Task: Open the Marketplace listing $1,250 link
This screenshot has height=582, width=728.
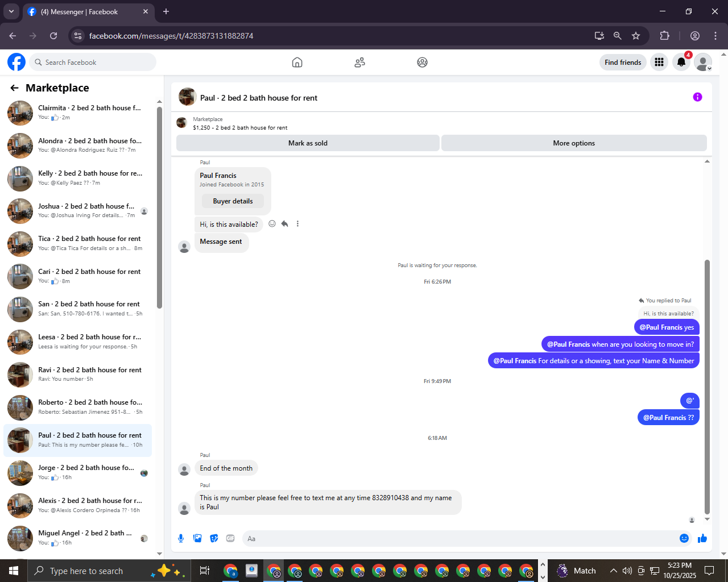Action: tap(240, 128)
